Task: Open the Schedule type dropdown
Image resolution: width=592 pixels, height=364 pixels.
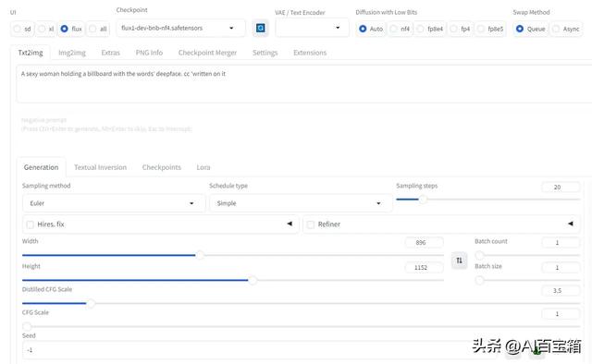Action: click(301, 203)
